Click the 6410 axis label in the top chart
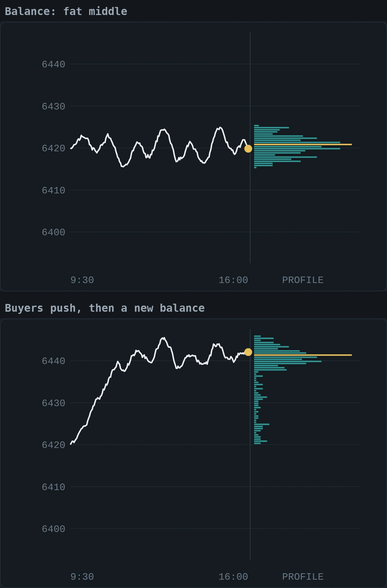Viewport: 387px width, 588px height. pos(53,190)
